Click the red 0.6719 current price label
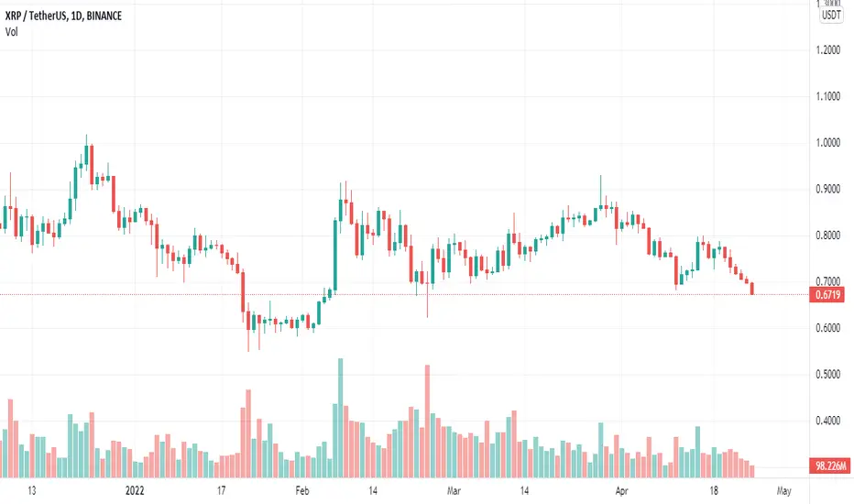The height and width of the screenshot is (504, 854). click(x=829, y=295)
